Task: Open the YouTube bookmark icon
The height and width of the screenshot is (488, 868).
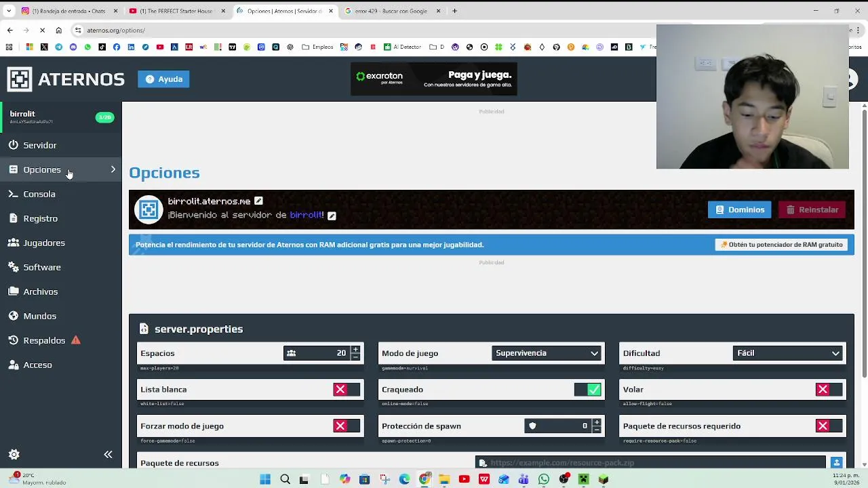Action: (160, 47)
